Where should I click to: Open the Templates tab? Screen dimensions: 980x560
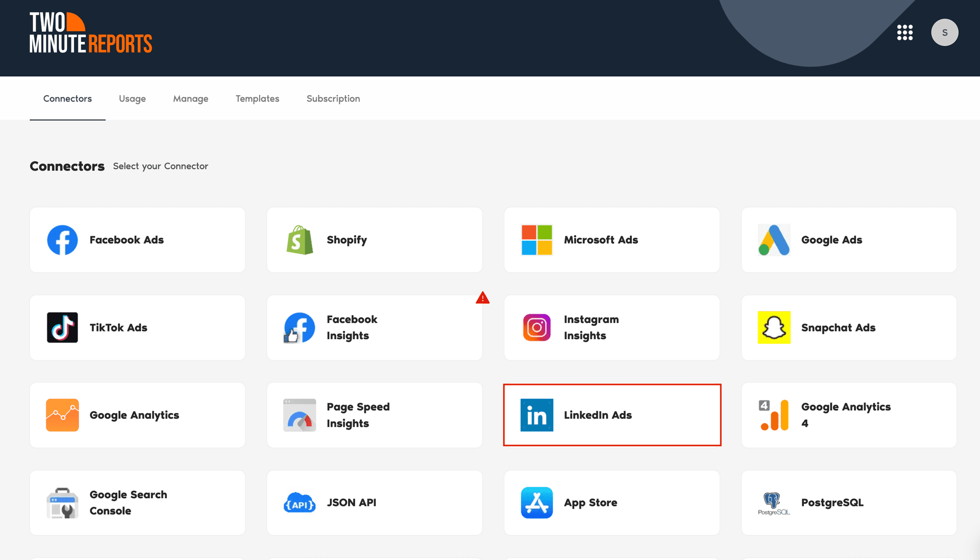(x=257, y=98)
